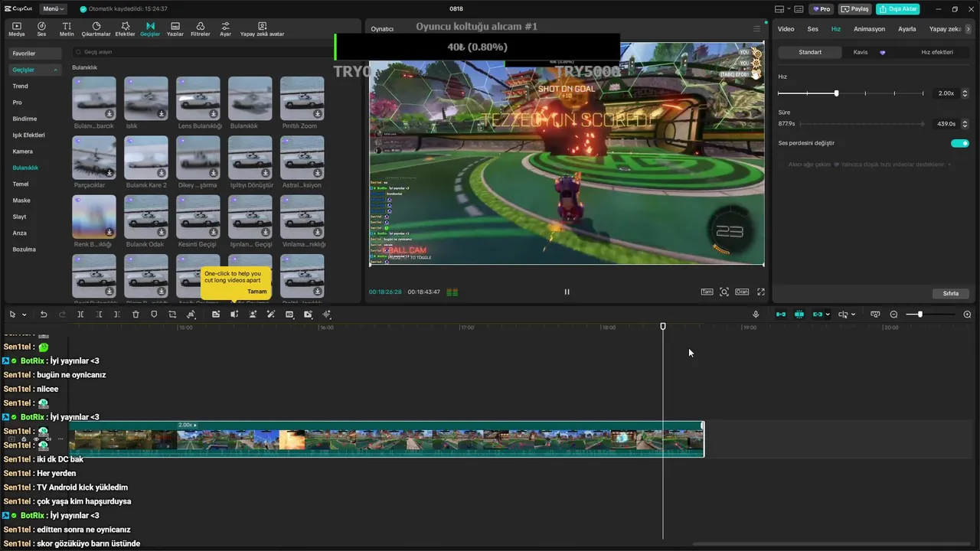This screenshot has width=980, height=551.
Task: Open the Medya panel
Action: pyautogui.click(x=17, y=29)
